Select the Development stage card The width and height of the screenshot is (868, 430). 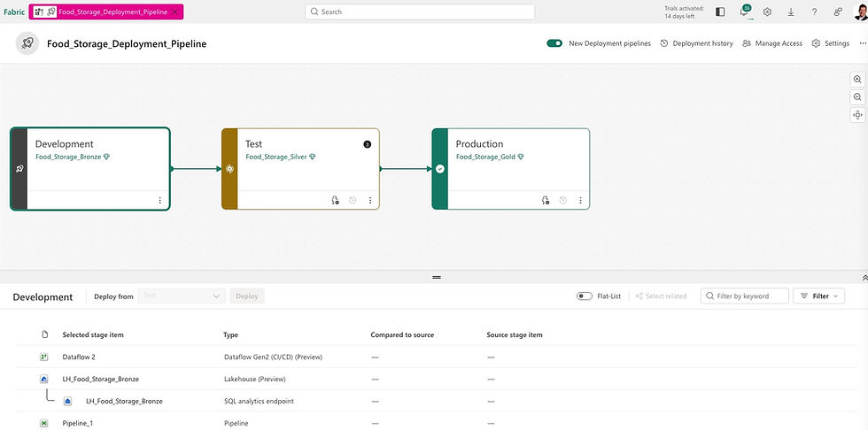click(90, 169)
